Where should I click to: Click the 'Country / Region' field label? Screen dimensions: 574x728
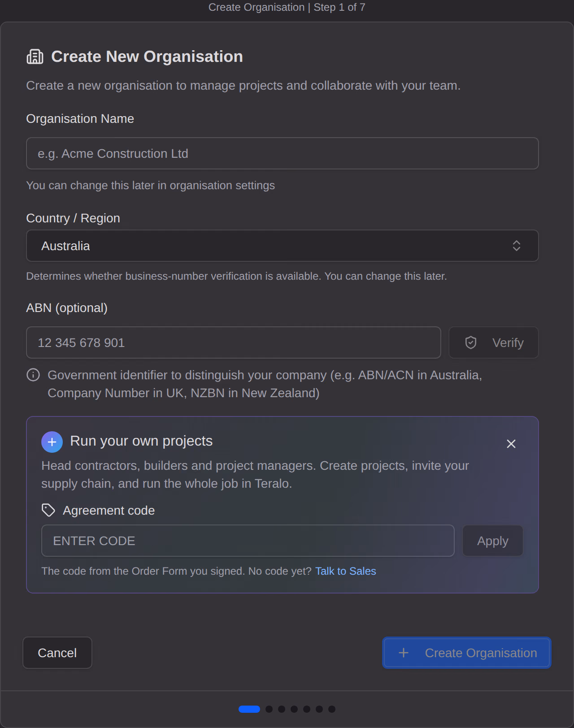click(x=73, y=218)
